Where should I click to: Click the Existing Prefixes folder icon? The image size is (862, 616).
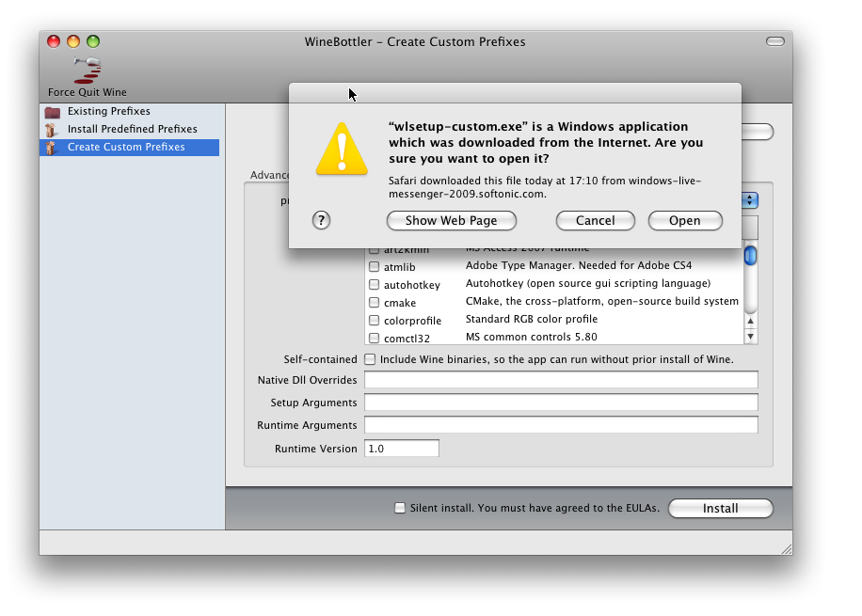[x=53, y=112]
